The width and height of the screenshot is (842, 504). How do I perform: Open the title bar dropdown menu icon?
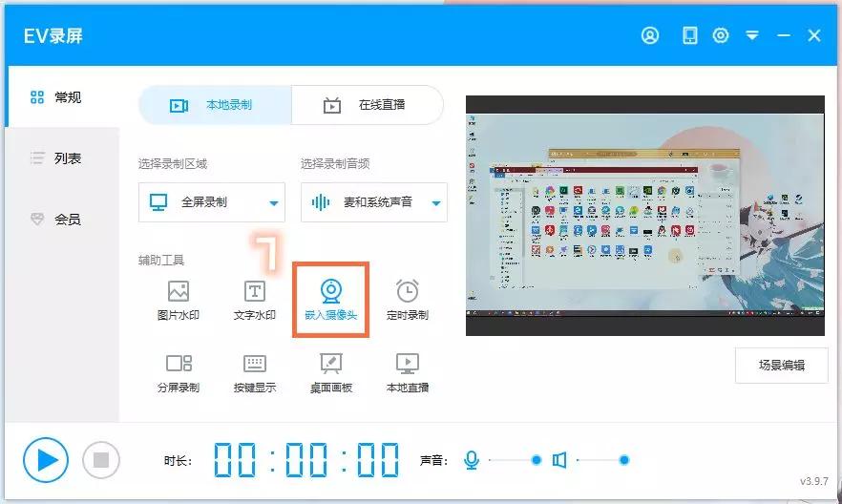[x=752, y=35]
